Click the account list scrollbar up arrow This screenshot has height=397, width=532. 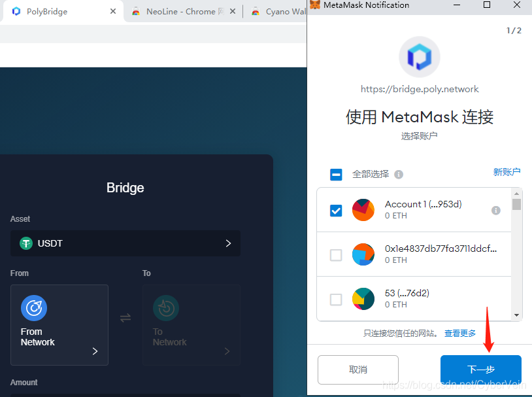point(516,194)
